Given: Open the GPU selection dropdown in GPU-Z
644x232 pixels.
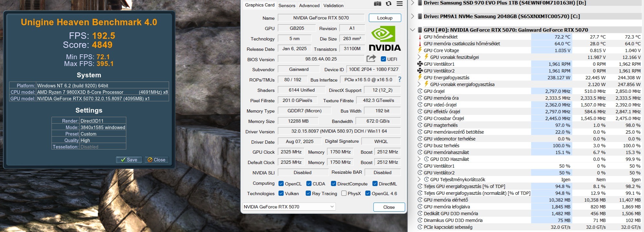Looking at the screenshot, I should tap(289, 206).
